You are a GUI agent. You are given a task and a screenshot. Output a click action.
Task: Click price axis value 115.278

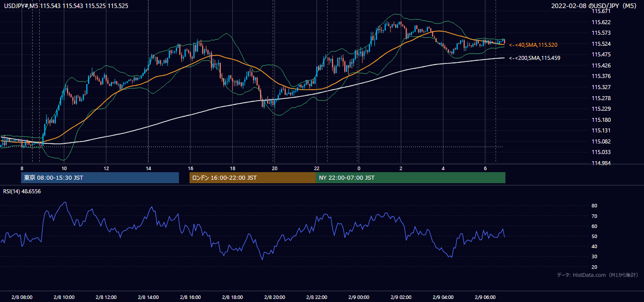click(601, 98)
